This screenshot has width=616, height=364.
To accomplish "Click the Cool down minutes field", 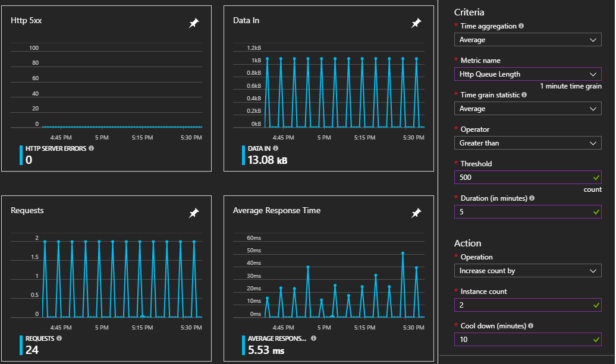I will tap(527, 340).
